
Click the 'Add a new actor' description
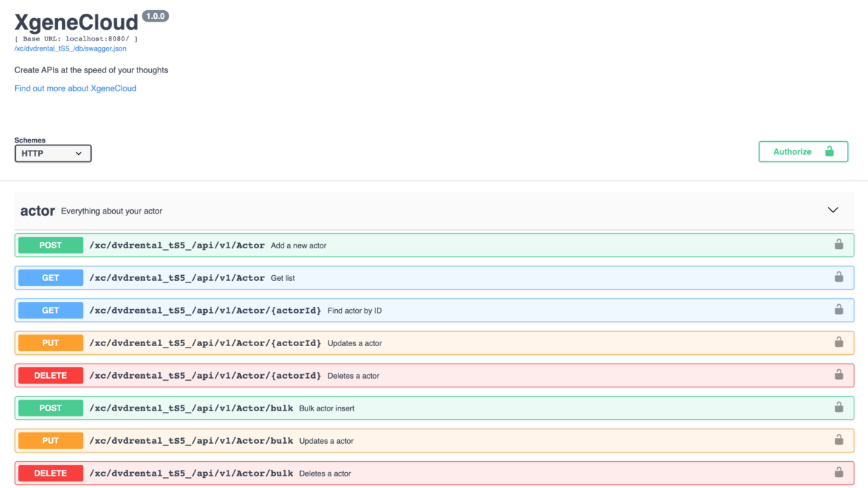click(x=299, y=245)
